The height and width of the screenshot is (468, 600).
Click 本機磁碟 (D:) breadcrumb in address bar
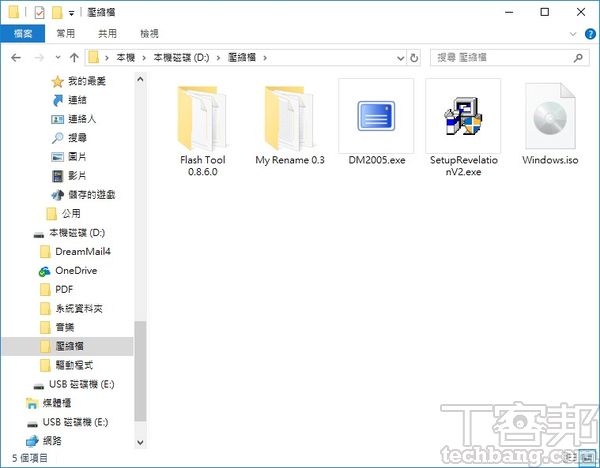(181, 58)
